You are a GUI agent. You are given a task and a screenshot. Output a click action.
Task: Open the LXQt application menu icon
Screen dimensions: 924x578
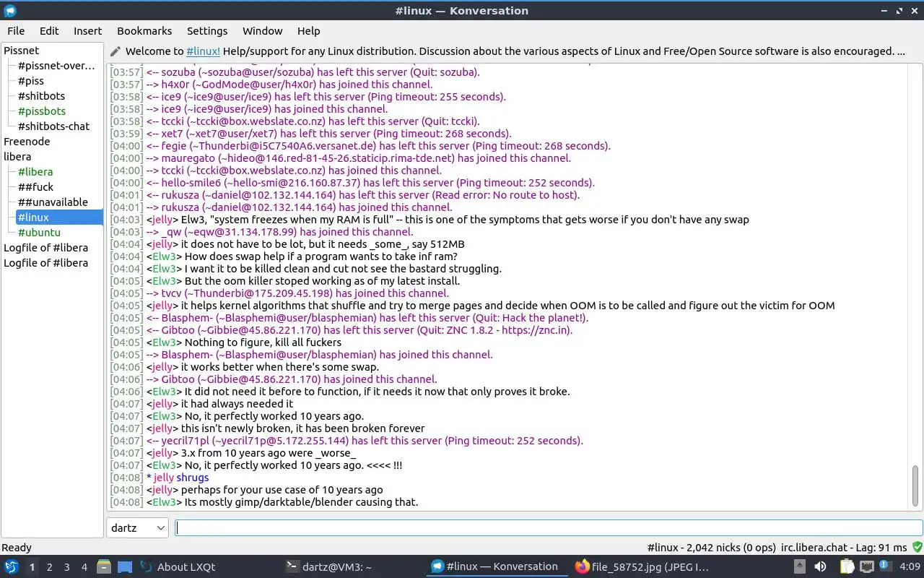[11, 566]
